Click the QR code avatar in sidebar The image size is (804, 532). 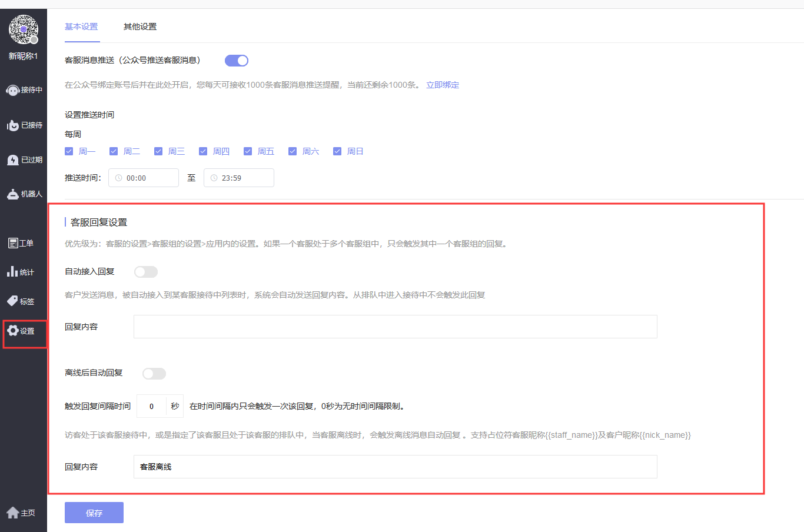pyautogui.click(x=24, y=29)
